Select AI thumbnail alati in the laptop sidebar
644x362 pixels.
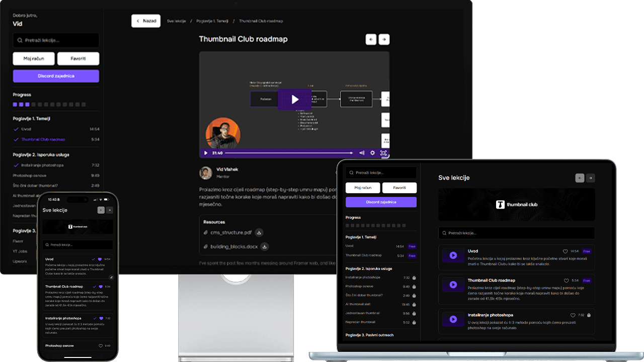point(358,304)
